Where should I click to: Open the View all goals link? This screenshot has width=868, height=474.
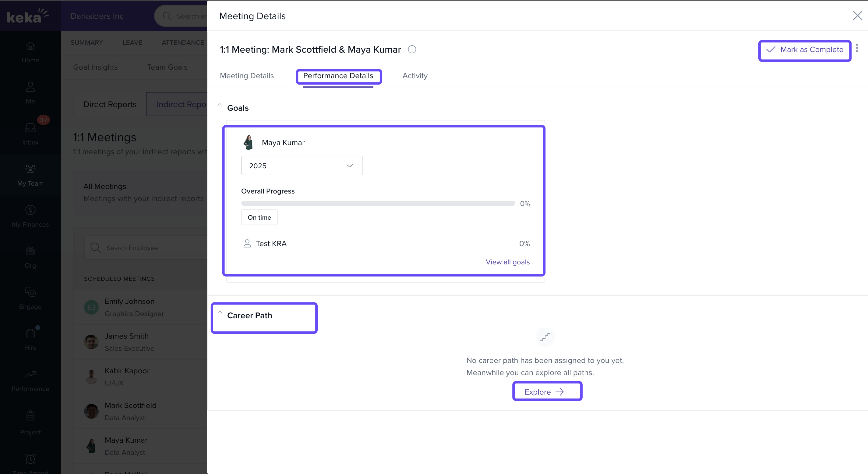tap(507, 262)
